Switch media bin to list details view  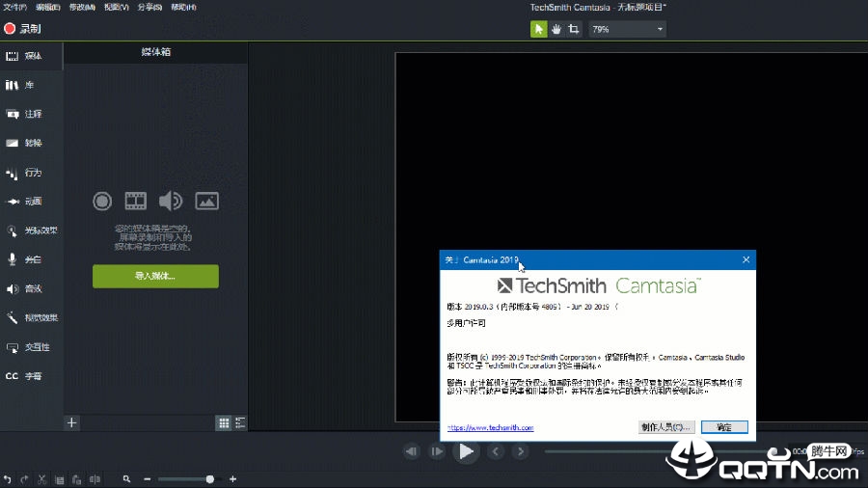(240, 423)
